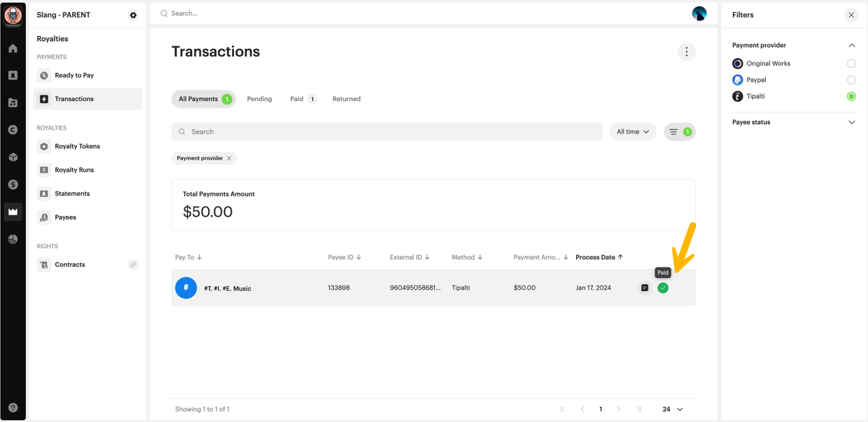Open the transaction note icon in row

[644, 288]
